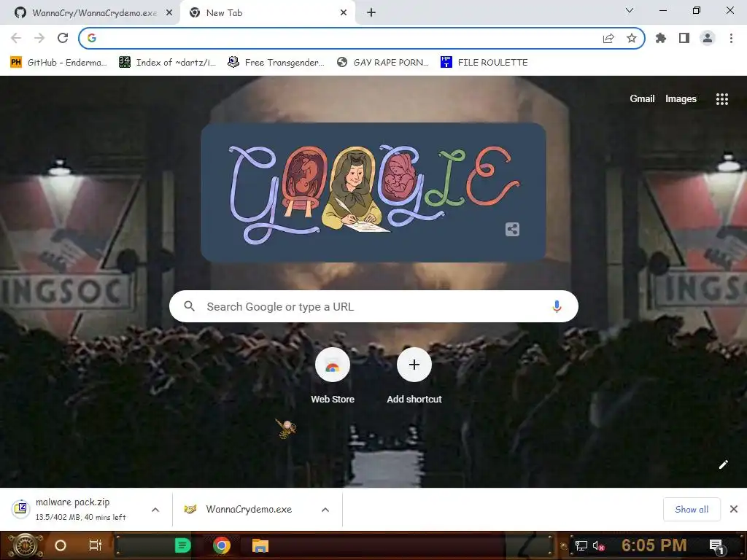Click the muted volume tray icon
The height and width of the screenshot is (560, 747).
[598, 545]
